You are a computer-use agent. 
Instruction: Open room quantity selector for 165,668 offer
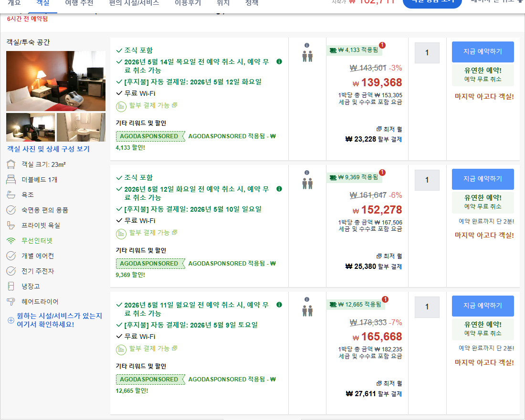pos(427,307)
